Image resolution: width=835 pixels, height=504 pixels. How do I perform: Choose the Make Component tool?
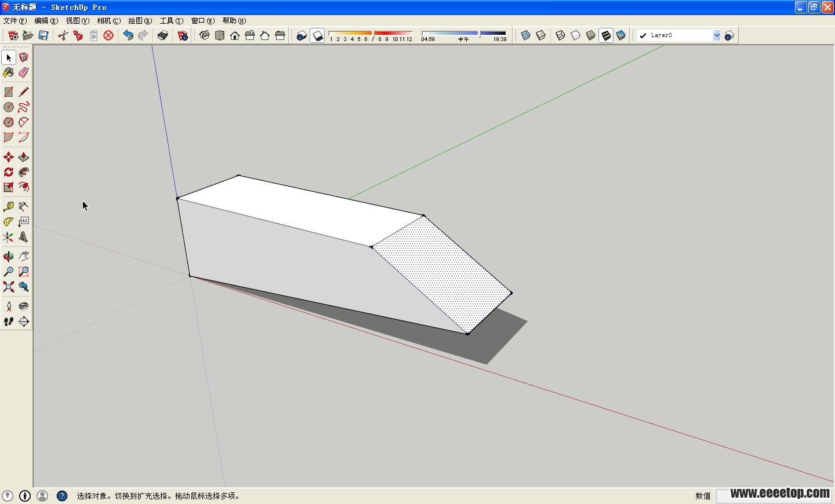[x=24, y=57]
